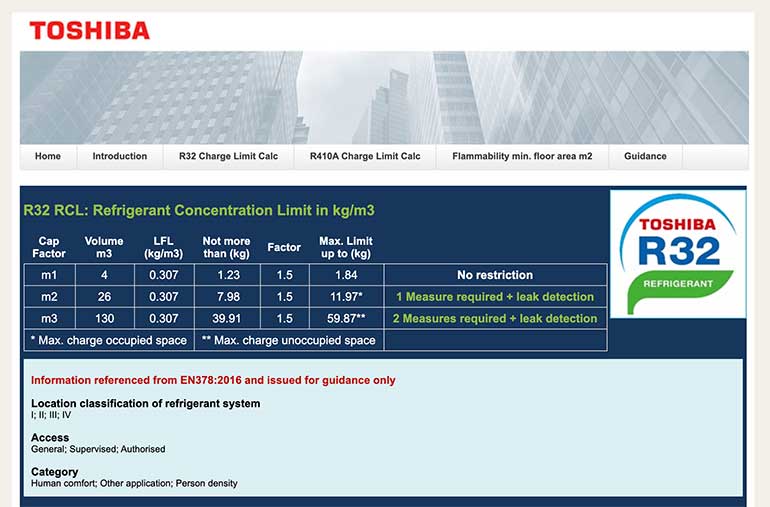
Task: Select the volume value 130 in row m3
Action: pos(104,318)
